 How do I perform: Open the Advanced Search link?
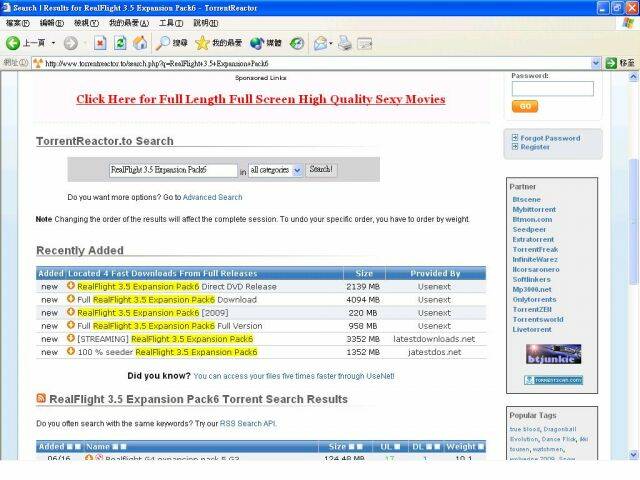pos(212,197)
